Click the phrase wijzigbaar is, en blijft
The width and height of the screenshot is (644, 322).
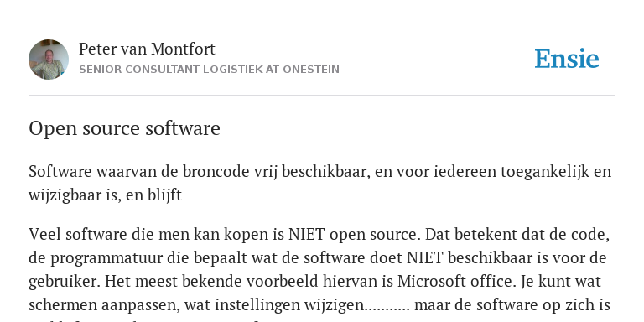(105, 195)
